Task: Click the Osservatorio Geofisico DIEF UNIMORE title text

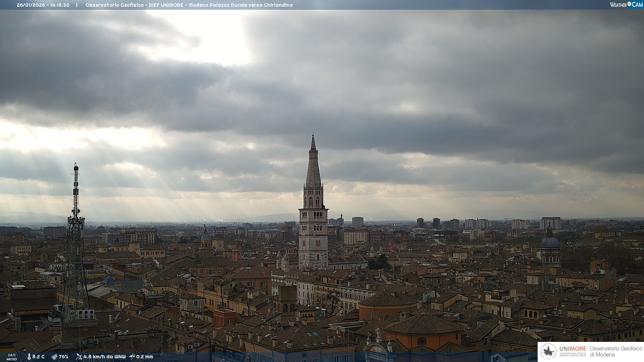Action: click(189, 5)
